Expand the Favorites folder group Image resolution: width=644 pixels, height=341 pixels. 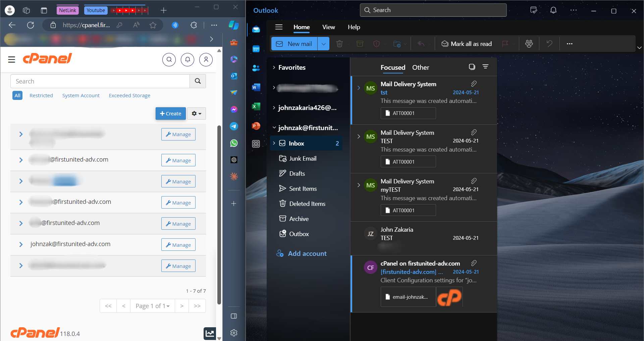[x=274, y=67]
